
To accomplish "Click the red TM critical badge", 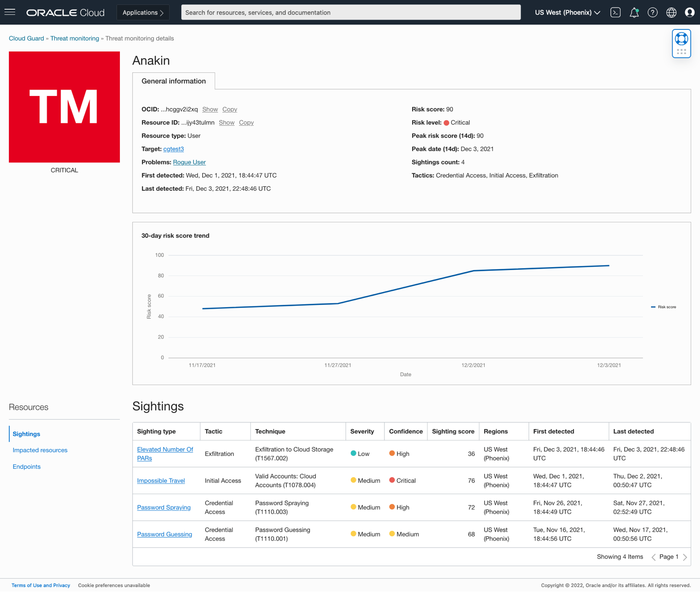I will [64, 107].
